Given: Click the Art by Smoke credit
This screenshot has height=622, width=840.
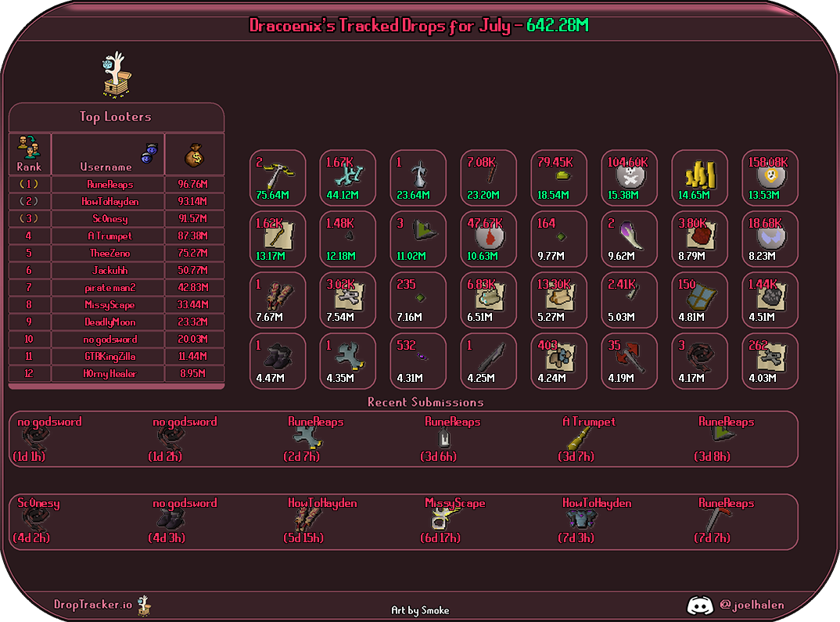Looking at the screenshot, I should point(420,610).
